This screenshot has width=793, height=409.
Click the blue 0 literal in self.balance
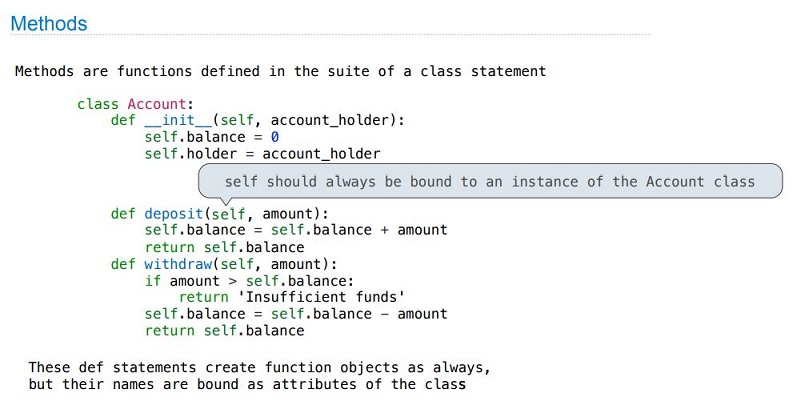click(275, 137)
